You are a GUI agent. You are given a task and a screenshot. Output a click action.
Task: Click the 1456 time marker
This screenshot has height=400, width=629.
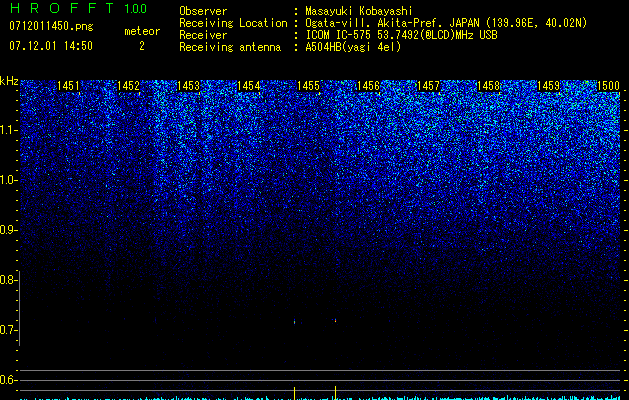click(x=368, y=86)
